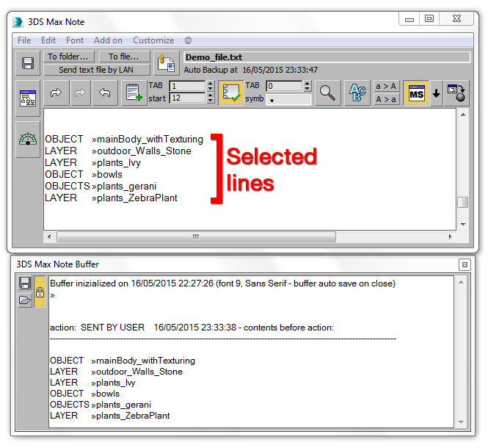This screenshot has width=488, height=448.
Task: Decrease TAB value 1 with down arrow
Action: click(x=211, y=89)
